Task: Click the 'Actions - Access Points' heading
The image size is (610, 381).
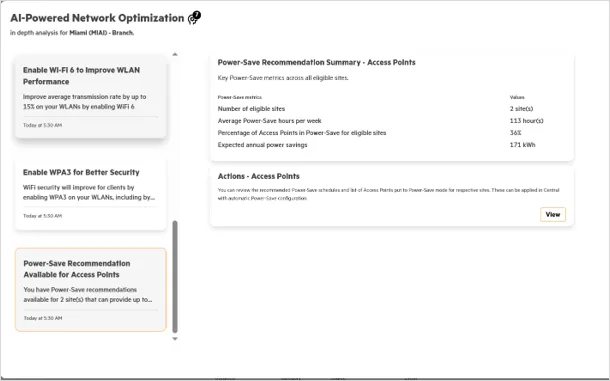Action: pyautogui.click(x=259, y=176)
